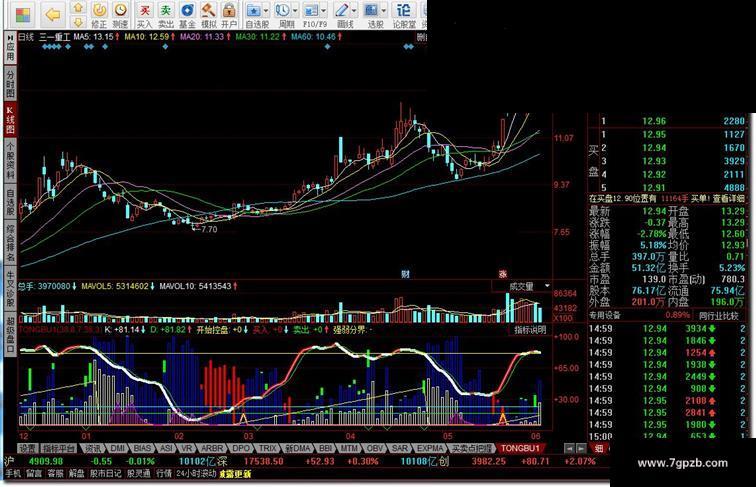The width and height of the screenshot is (756, 487).
Task: Click the indicator tabs scroll-left arrow
Action: (x=568, y=448)
